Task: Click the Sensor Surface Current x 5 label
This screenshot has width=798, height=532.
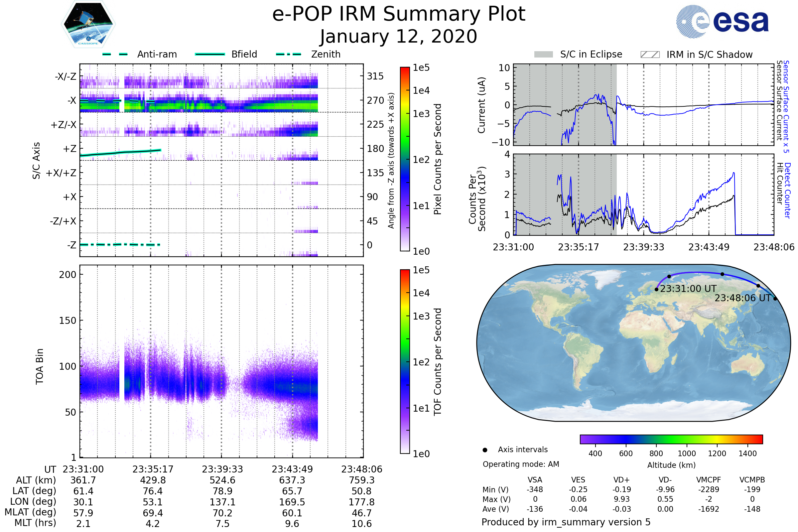Action: [x=786, y=106]
